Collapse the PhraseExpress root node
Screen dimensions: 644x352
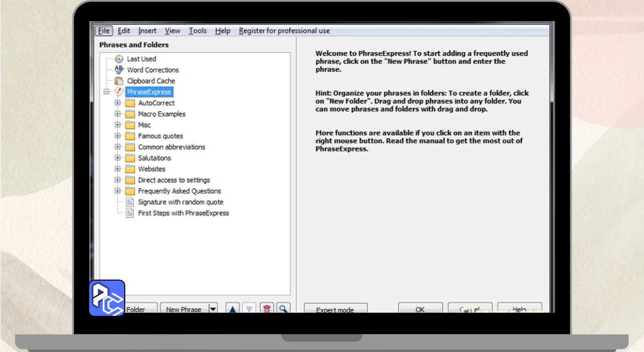(107, 92)
